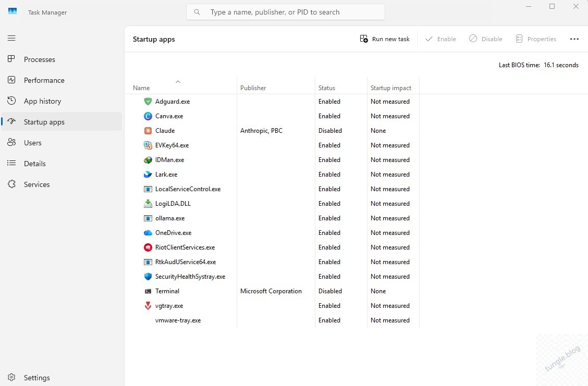Open the Users page
This screenshot has height=386, width=588.
point(62,142)
